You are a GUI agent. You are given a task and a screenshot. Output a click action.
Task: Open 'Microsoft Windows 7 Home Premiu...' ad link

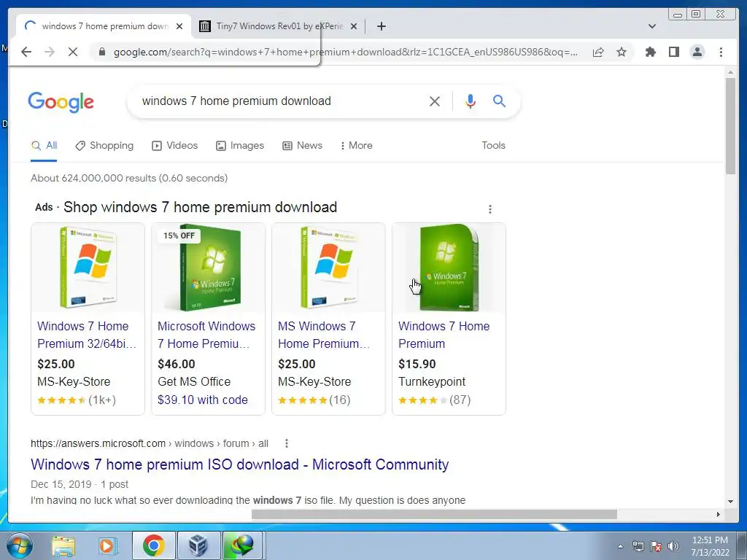click(206, 335)
